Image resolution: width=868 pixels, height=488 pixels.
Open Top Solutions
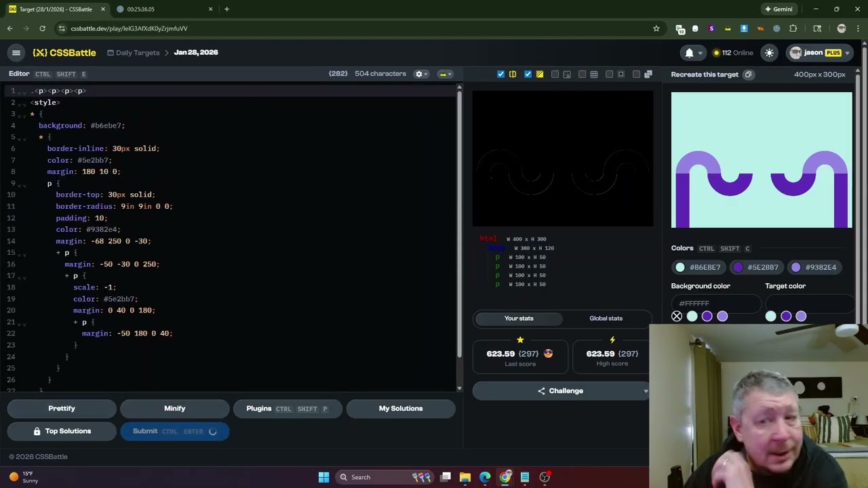[x=62, y=431]
